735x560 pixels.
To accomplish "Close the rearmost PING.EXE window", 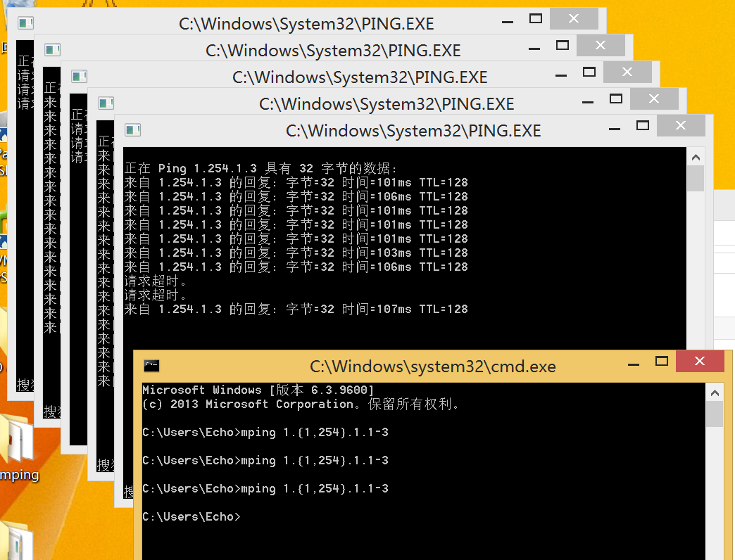I will click(x=574, y=18).
